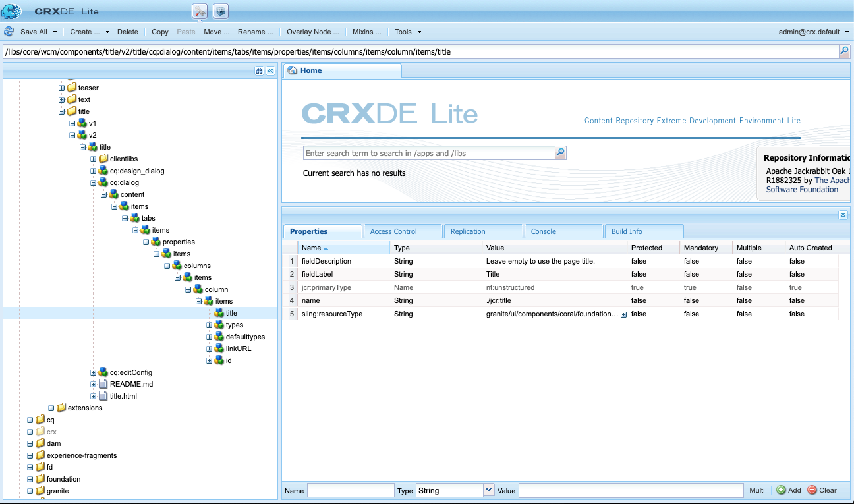Expand the extensions folder
Image resolution: width=854 pixels, height=504 pixels.
pyautogui.click(x=51, y=408)
